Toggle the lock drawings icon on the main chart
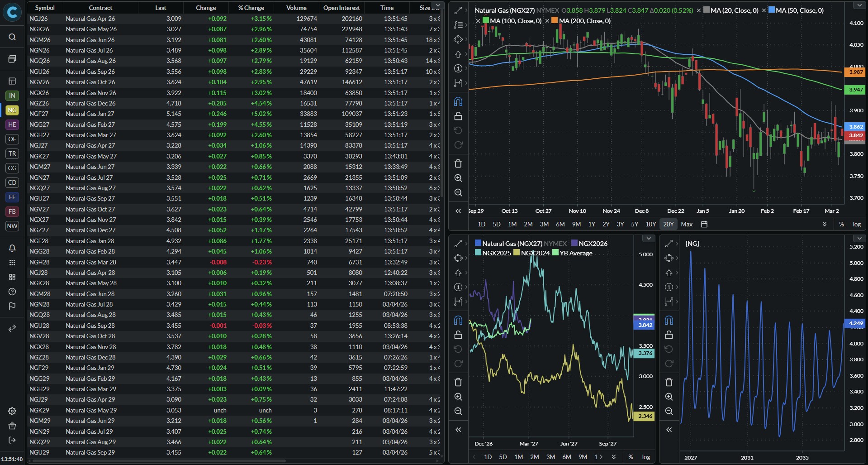Viewport: 868px width, 465px height. [x=458, y=116]
